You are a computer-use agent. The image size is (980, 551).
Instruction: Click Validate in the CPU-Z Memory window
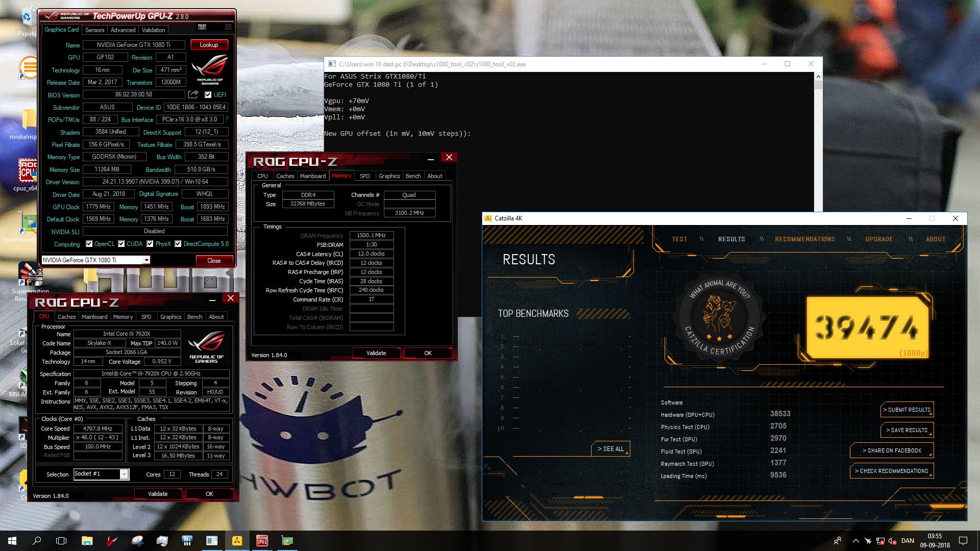click(376, 353)
